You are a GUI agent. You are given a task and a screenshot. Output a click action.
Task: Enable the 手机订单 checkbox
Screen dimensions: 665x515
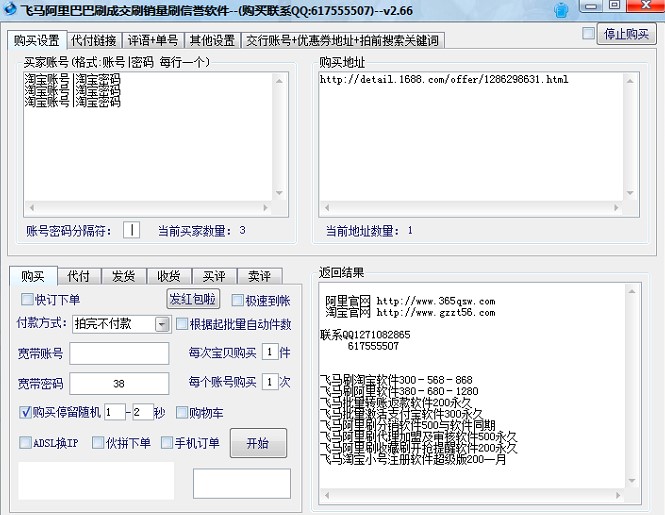pos(167,443)
